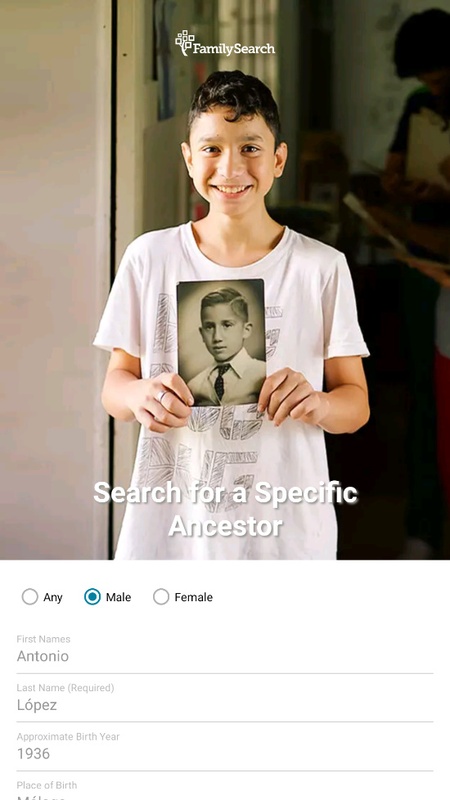Click the "Last Name (Required)" label
Image resolution: width=450 pixels, height=800 pixels.
pyautogui.click(x=65, y=688)
